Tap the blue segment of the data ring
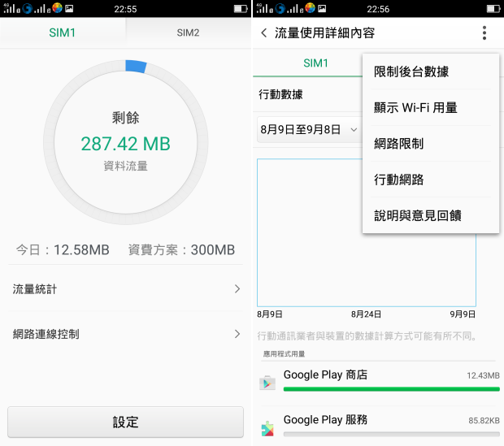Image resolution: width=504 pixels, height=446 pixels. (136, 66)
